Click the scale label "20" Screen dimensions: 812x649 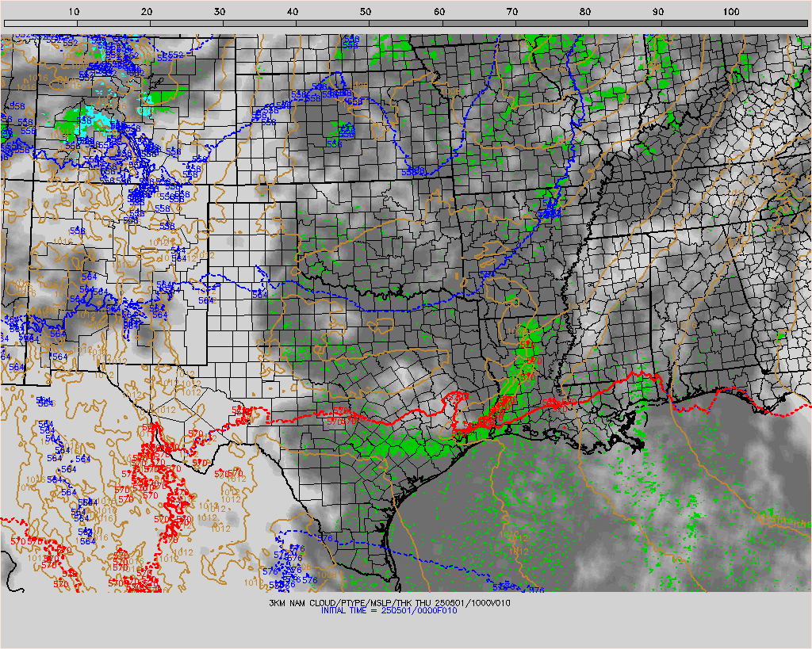147,11
